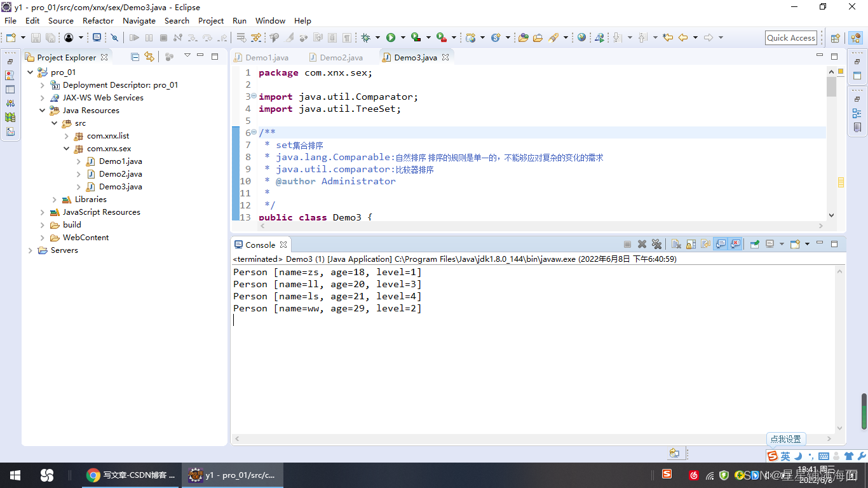This screenshot has width=868, height=488.
Task: Close the Console view tab
Action: pos(283,245)
